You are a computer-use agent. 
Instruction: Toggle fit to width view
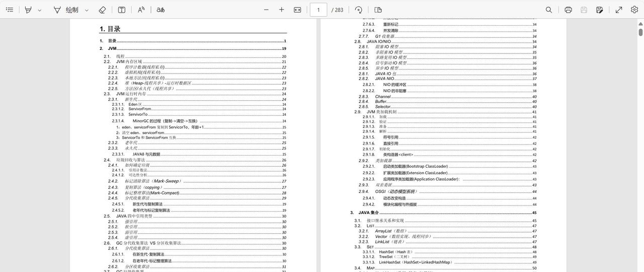click(297, 10)
